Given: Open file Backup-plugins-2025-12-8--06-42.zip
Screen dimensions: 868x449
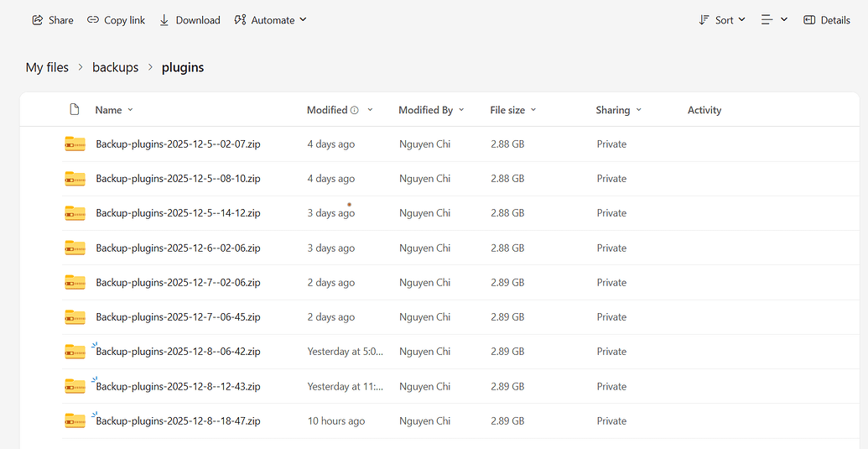Looking at the screenshot, I should (179, 352).
